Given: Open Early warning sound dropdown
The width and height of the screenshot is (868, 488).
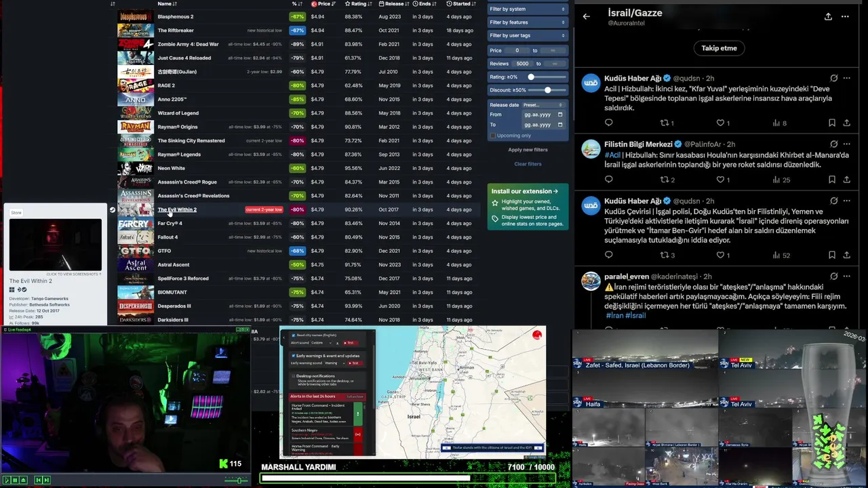Looking at the screenshot, I should (335, 363).
